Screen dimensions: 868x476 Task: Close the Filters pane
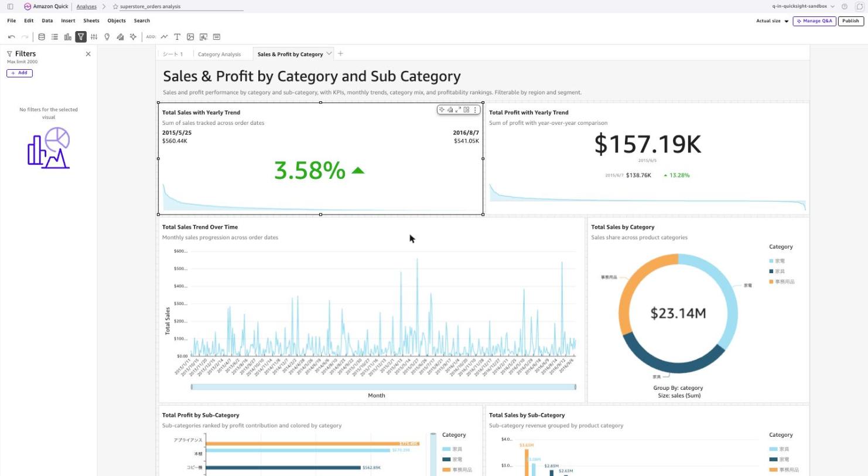(88, 54)
